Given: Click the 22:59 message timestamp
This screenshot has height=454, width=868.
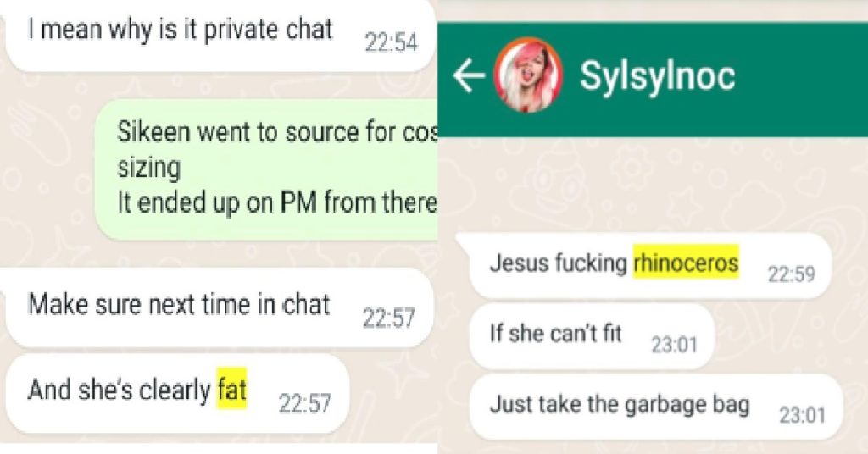Looking at the screenshot, I should pos(791,274).
